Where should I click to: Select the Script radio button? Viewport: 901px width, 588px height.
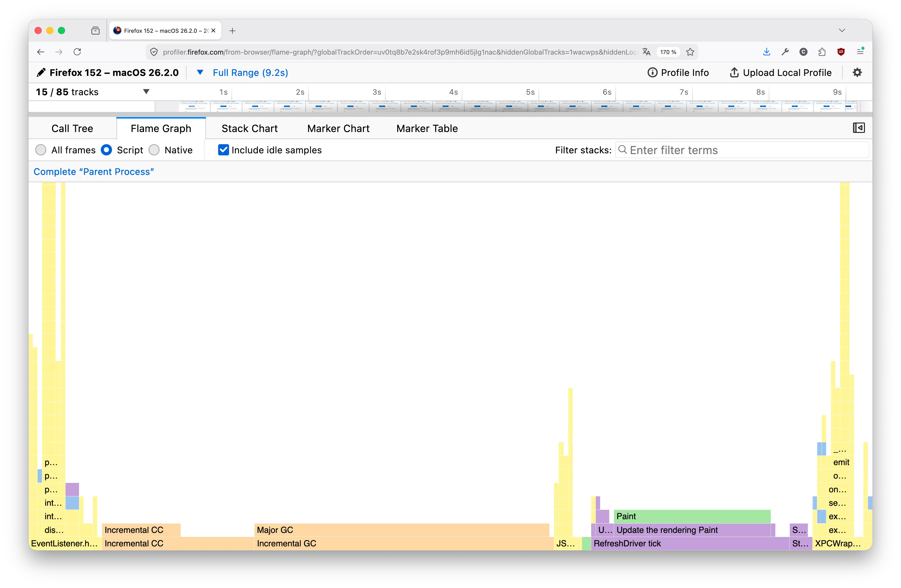(106, 150)
